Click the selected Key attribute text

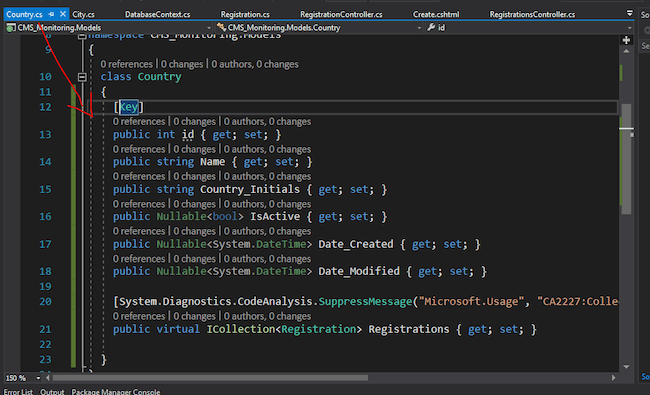tap(129, 107)
